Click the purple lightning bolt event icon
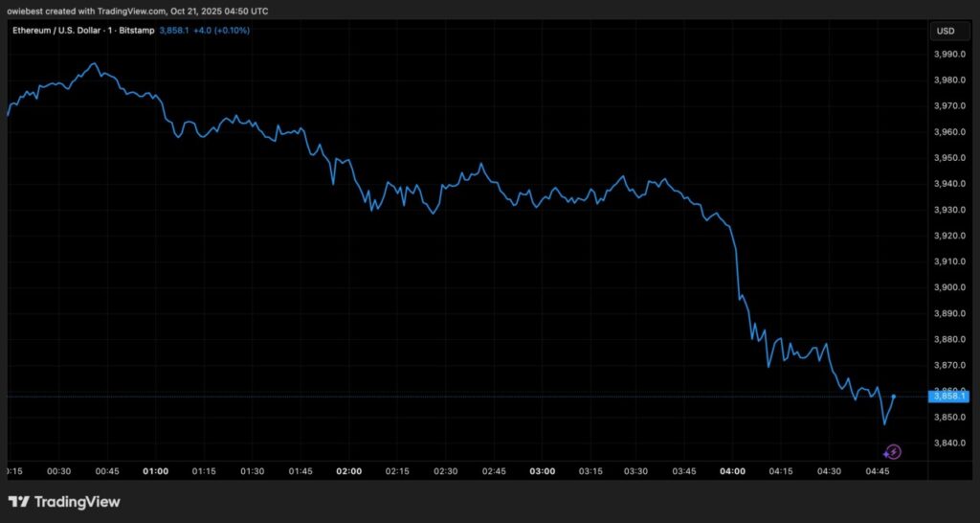980x523 pixels. coord(893,451)
